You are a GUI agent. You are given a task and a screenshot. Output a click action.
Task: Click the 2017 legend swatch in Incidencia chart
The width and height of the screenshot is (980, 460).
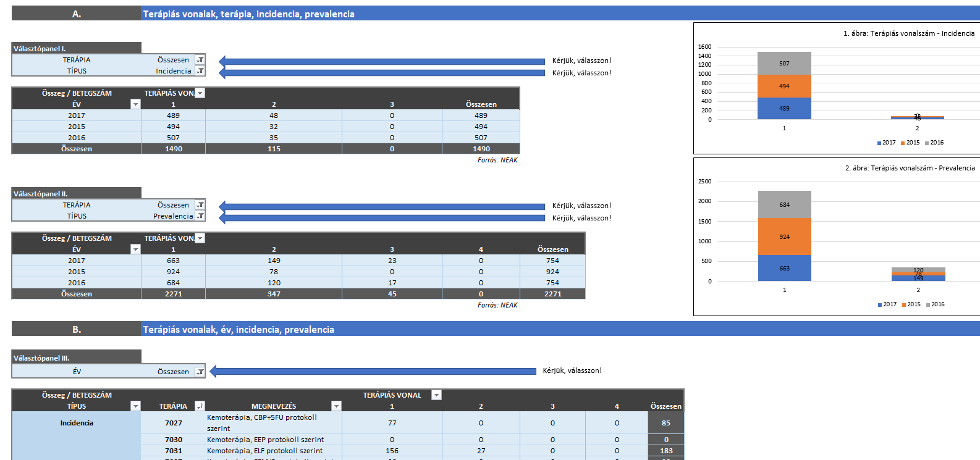[x=879, y=143]
